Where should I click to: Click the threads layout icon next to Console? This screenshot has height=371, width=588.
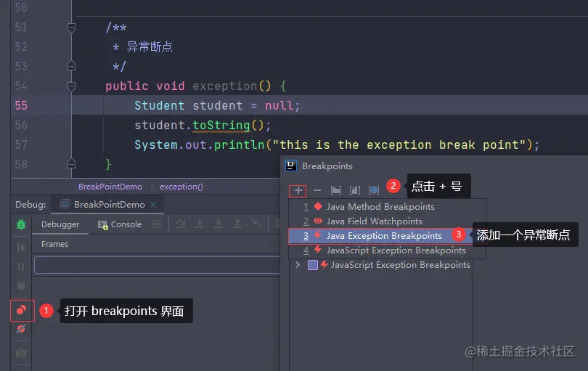pyautogui.click(x=157, y=224)
